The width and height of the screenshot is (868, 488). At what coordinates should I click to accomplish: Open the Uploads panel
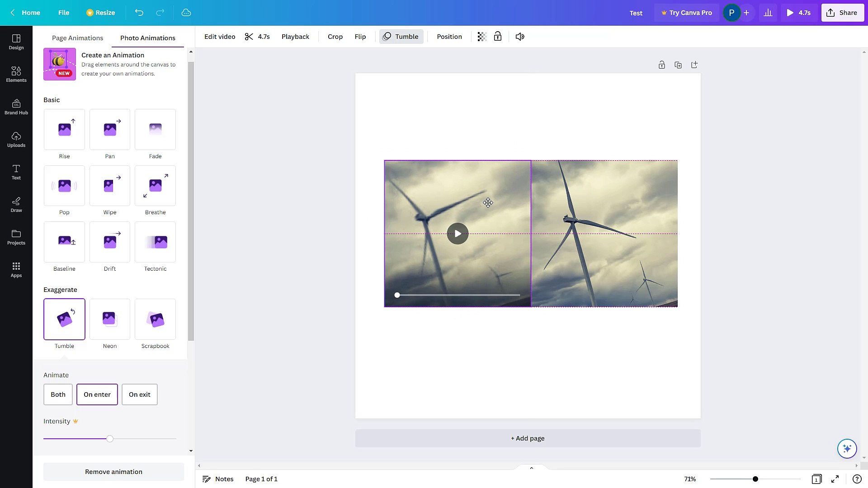(x=16, y=139)
